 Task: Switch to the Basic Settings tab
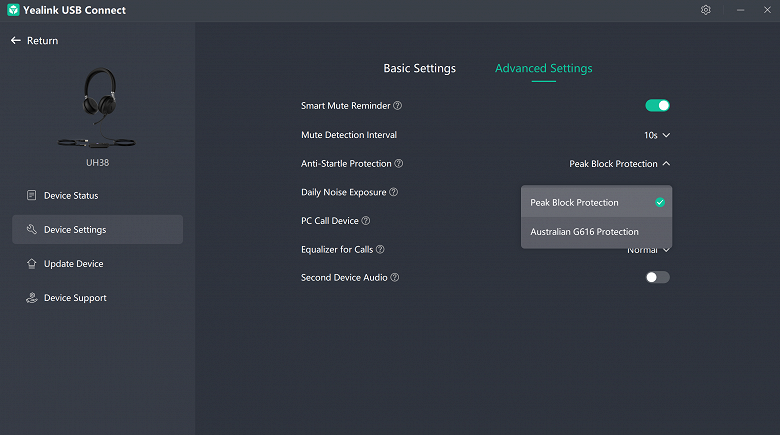(x=419, y=68)
